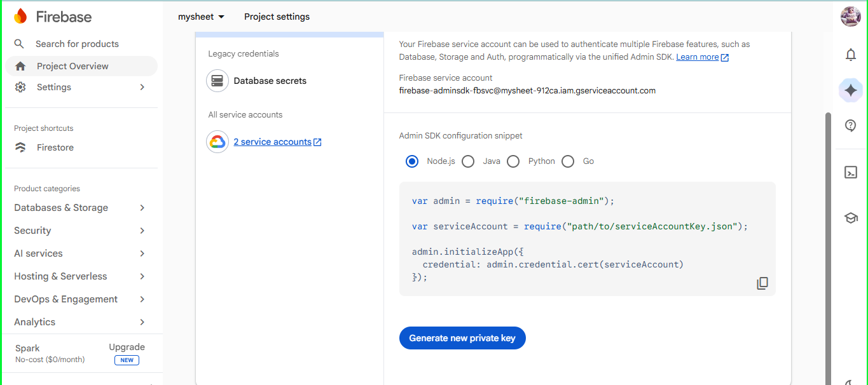Click the external link icon after 2 service accounts
The height and width of the screenshot is (385, 868).
tap(317, 142)
